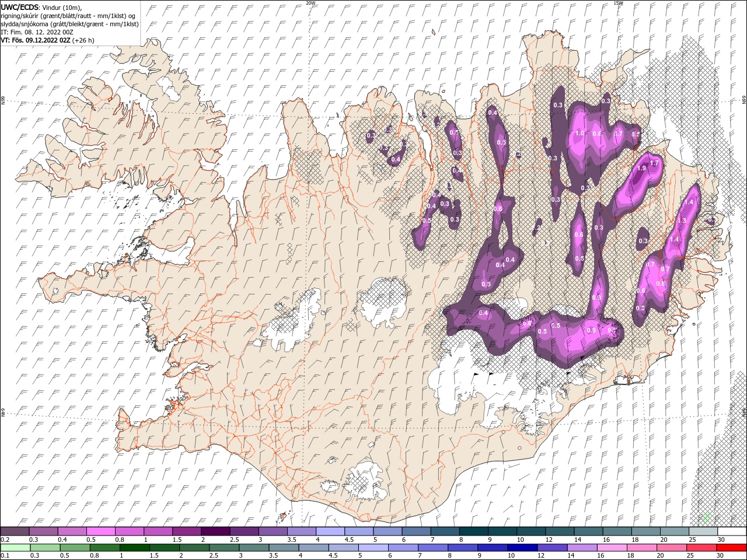Screen dimensions: 747x560
Task: Select the light green 0.1 rain swatch
Action: (15, 548)
